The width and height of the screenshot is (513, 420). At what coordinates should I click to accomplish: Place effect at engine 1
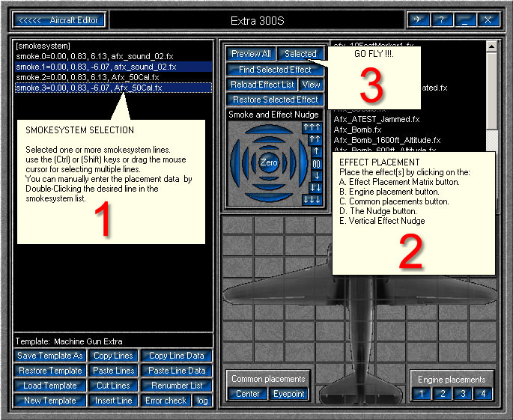(422, 394)
